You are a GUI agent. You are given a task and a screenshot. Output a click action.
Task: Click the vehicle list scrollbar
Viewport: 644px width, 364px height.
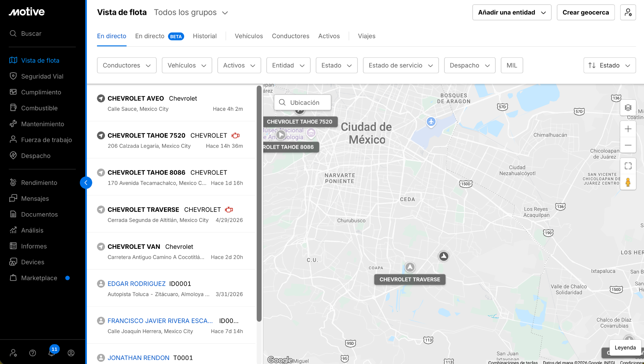(x=259, y=203)
